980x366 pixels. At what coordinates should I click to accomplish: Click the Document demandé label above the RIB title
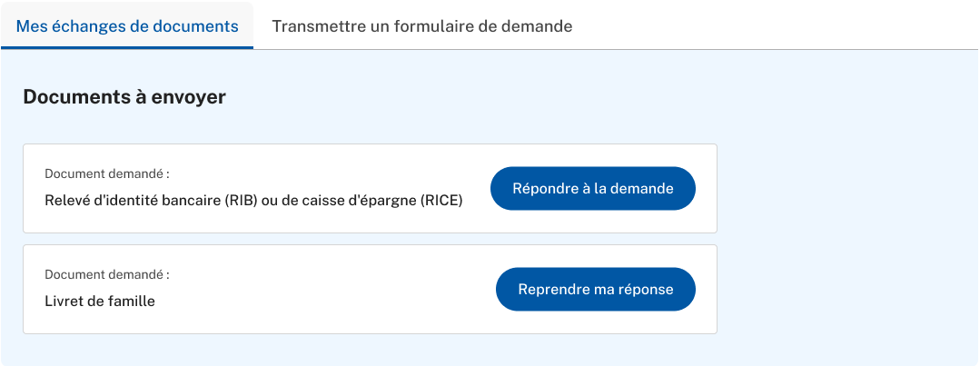pyautogui.click(x=107, y=173)
